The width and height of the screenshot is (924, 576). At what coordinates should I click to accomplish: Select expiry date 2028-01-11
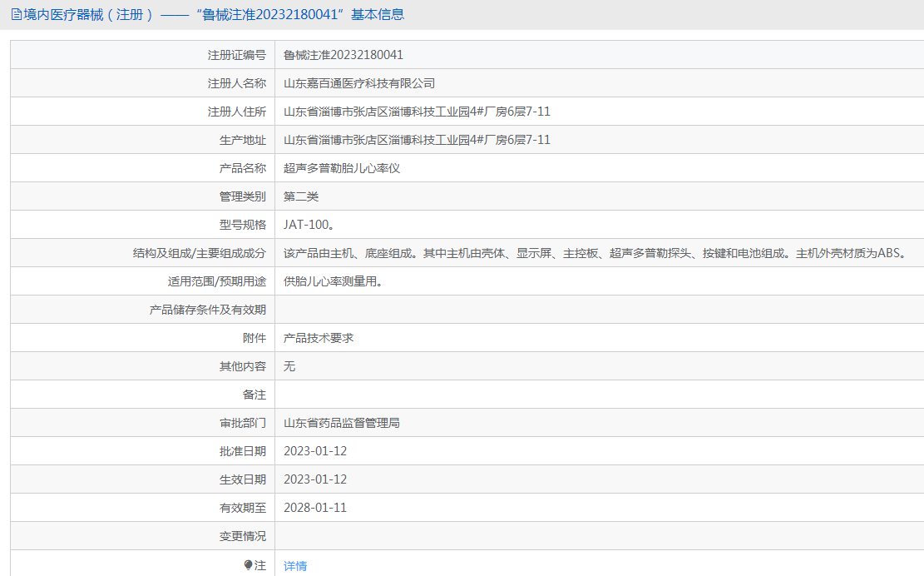pos(315,508)
